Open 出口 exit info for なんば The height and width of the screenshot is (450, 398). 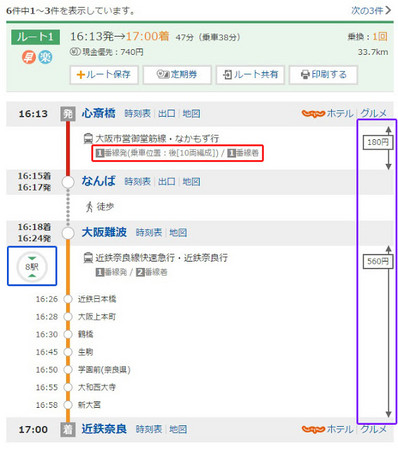[166, 182]
